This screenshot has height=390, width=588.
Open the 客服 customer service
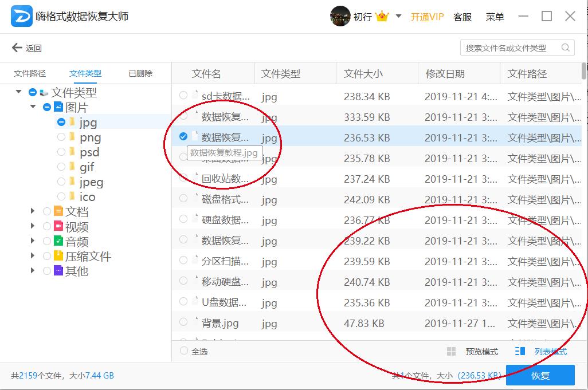click(x=462, y=17)
